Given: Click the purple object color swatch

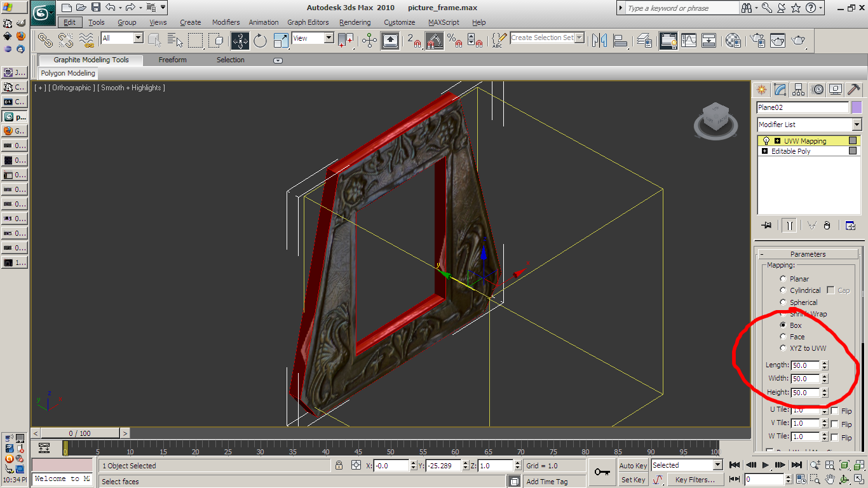Looking at the screenshot, I should [857, 107].
